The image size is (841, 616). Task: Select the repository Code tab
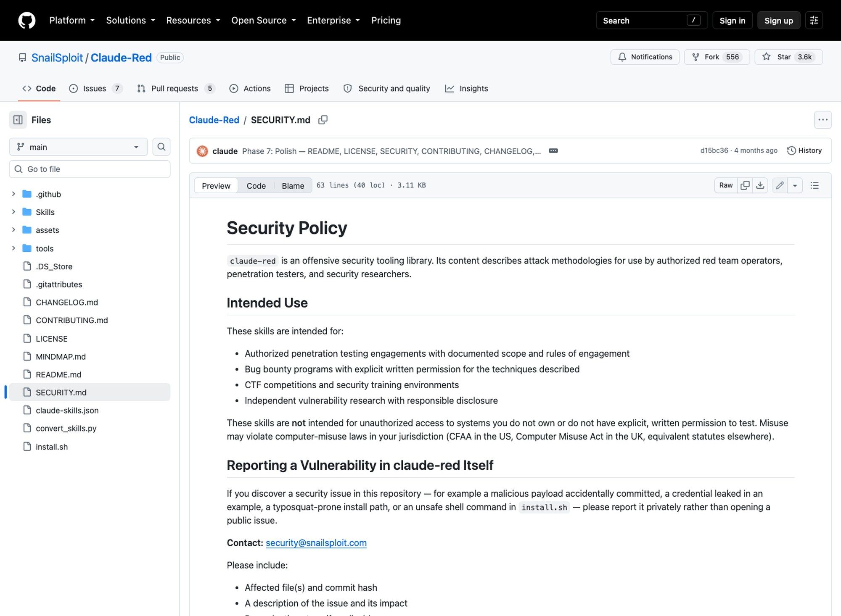(x=39, y=89)
